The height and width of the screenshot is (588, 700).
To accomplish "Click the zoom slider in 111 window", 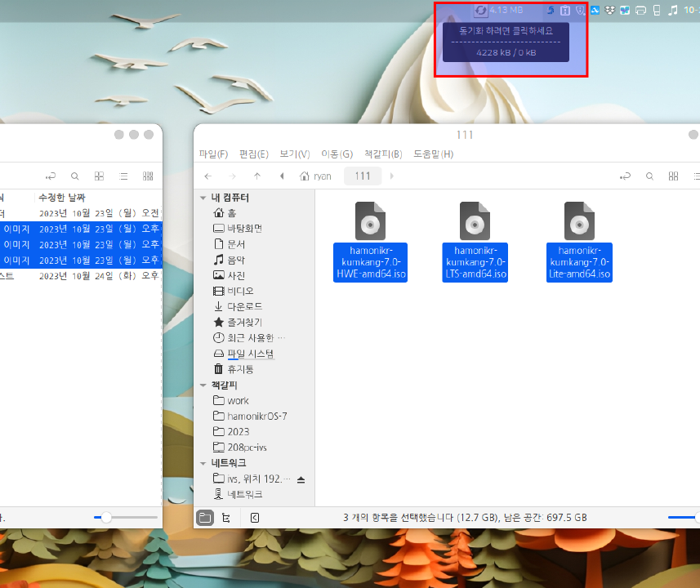I will tap(683, 517).
